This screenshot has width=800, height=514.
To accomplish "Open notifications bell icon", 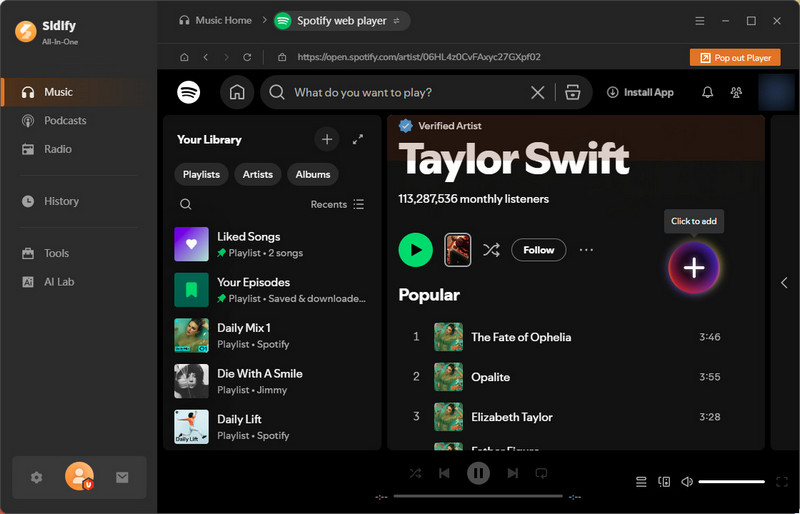I will pyautogui.click(x=708, y=93).
